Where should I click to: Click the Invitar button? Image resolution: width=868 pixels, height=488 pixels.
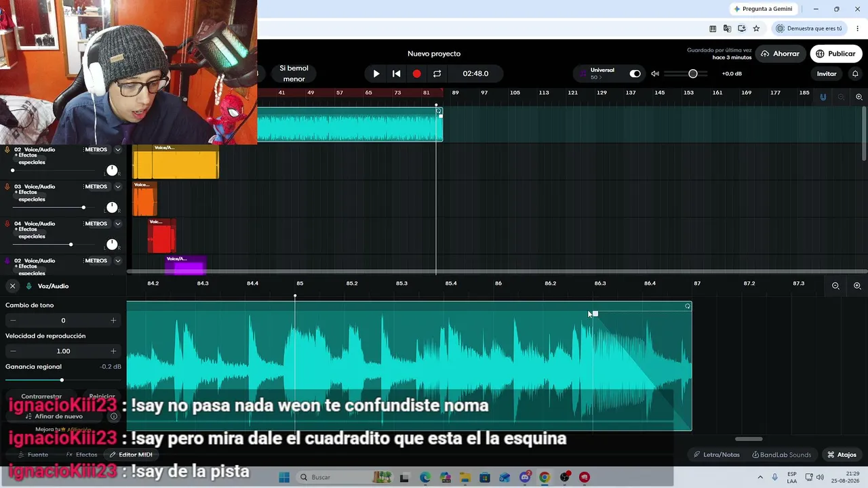[827, 73]
